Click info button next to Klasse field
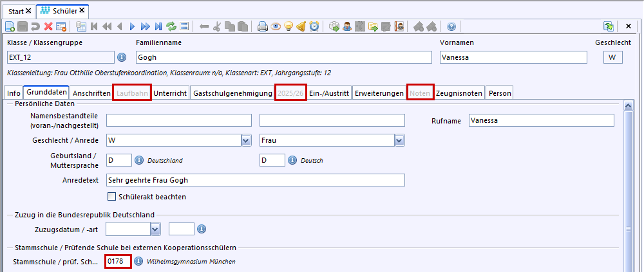Image resolution: width=644 pixels, height=272 pixels. click(122, 57)
